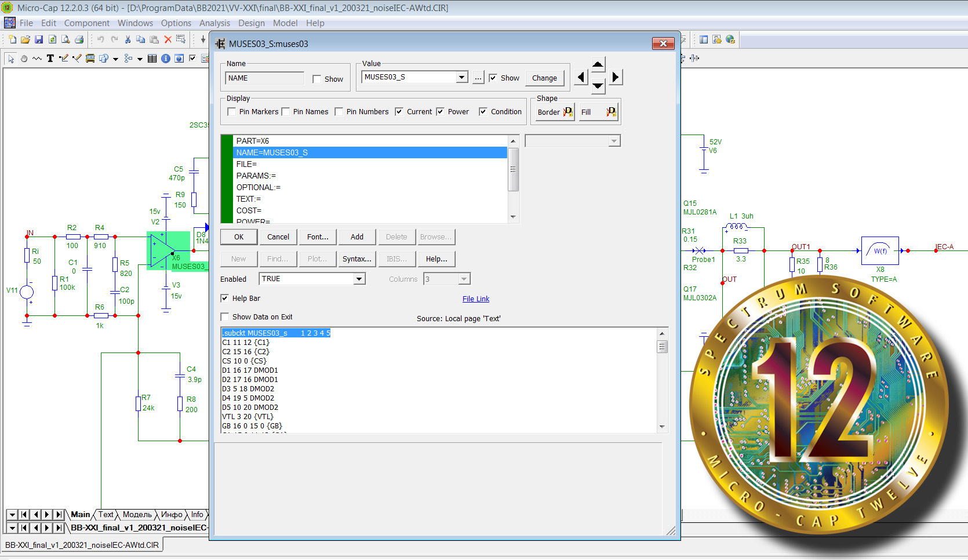Open the dropdown arrow beside the flowchart tool
Viewport: 968px width, 560px height.
(140, 59)
